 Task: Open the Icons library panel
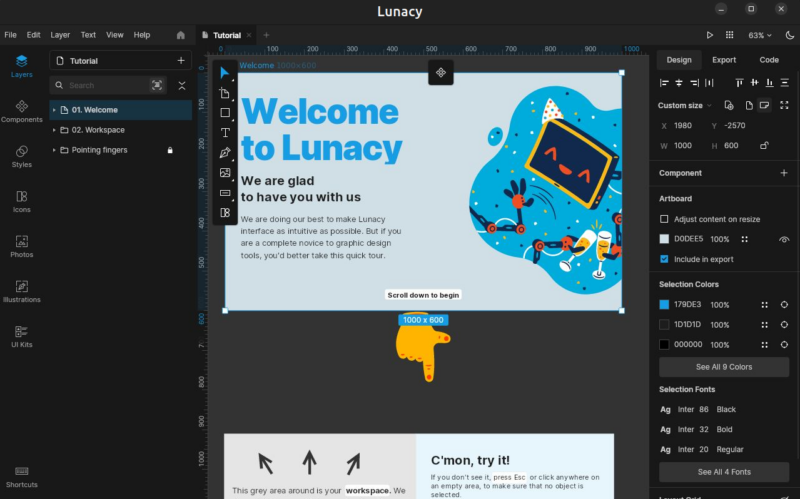coord(21,202)
